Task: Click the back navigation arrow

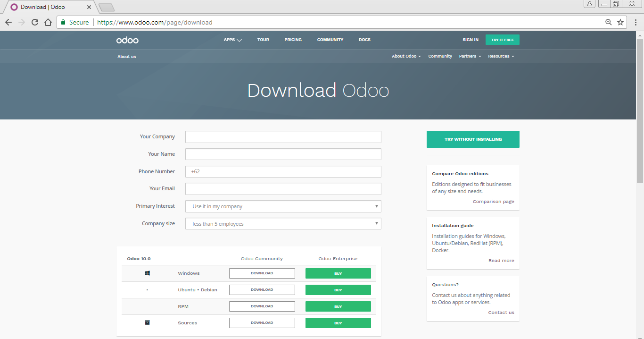Action: click(8, 22)
